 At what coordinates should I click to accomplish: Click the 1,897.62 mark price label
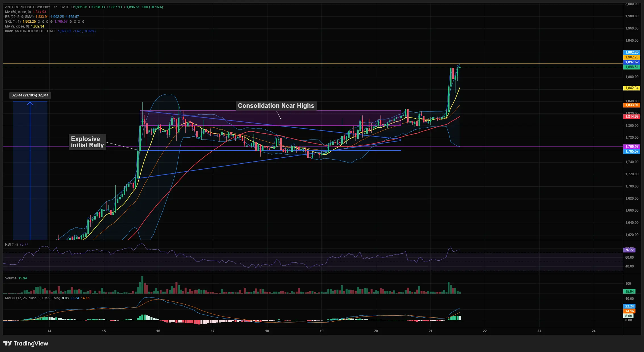632,62
